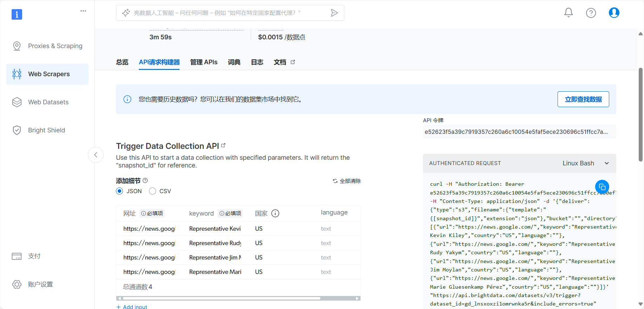Viewport: 644px width, 309px height.
Task: Click the table horizontal scrollbar
Action: click(221, 298)
